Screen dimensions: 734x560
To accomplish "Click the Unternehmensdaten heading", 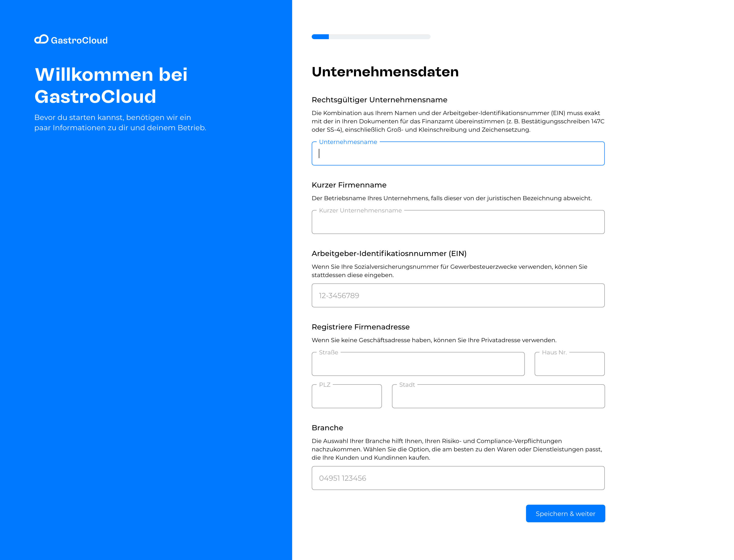I will pyautogui.click(x=385, y=72).
